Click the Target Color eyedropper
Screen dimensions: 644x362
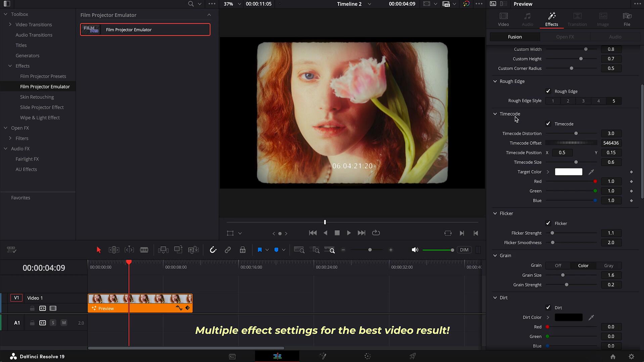[x=591, y=172]
